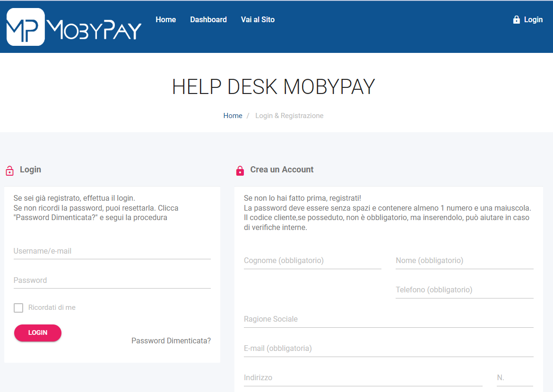Image resolution: width=553 pixels, height=392 pixels.
Task: Enable the Ricordati di me checkbox
Action: tap(18, 308)
